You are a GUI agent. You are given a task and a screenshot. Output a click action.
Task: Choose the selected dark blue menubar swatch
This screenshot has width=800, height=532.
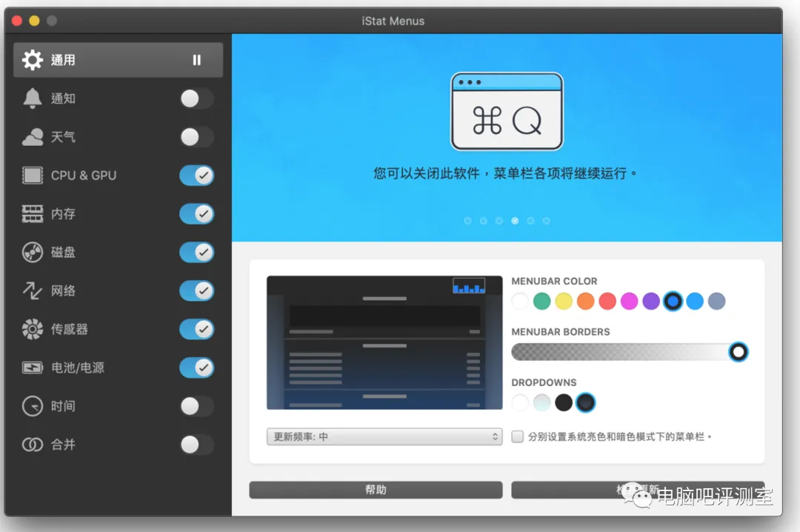pos(673,302)
